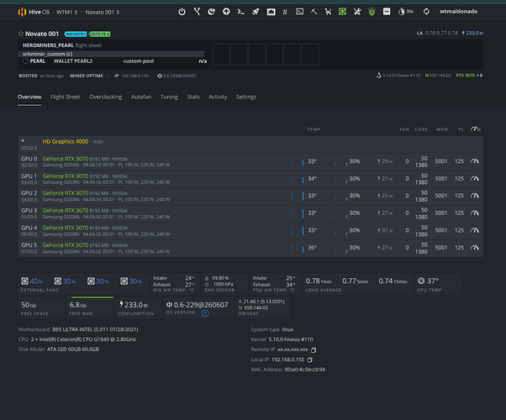Viewport: 506px width, 420px height.
Task: Click the 40% external fan indicator
Action: (32, 281)
